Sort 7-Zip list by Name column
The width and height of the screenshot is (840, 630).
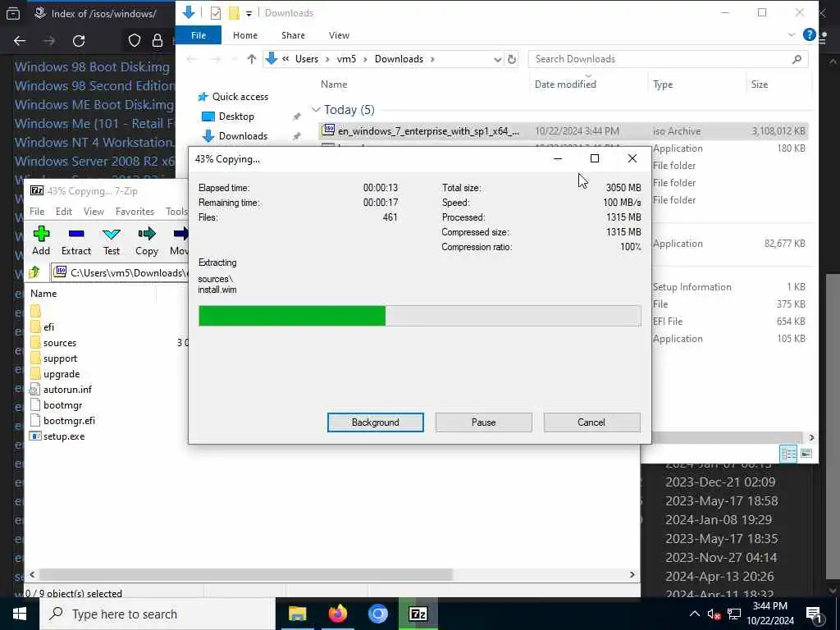[x=43, y=294]
